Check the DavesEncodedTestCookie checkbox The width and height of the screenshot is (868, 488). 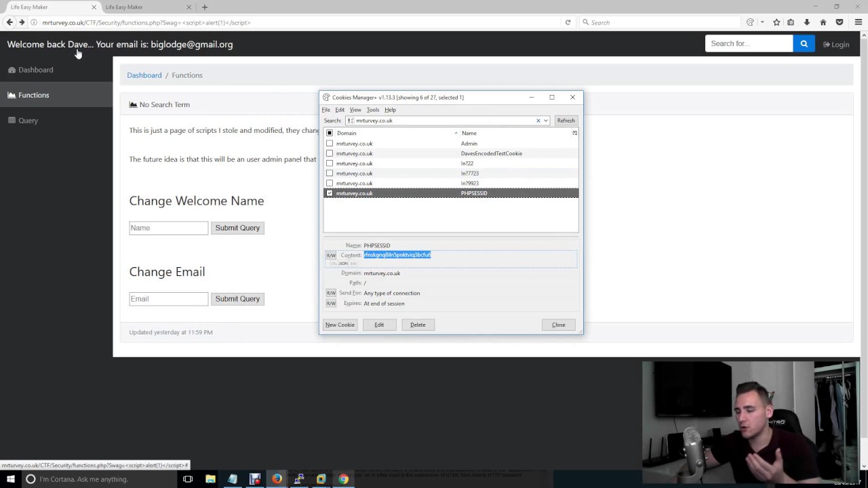tap(330, 153)
